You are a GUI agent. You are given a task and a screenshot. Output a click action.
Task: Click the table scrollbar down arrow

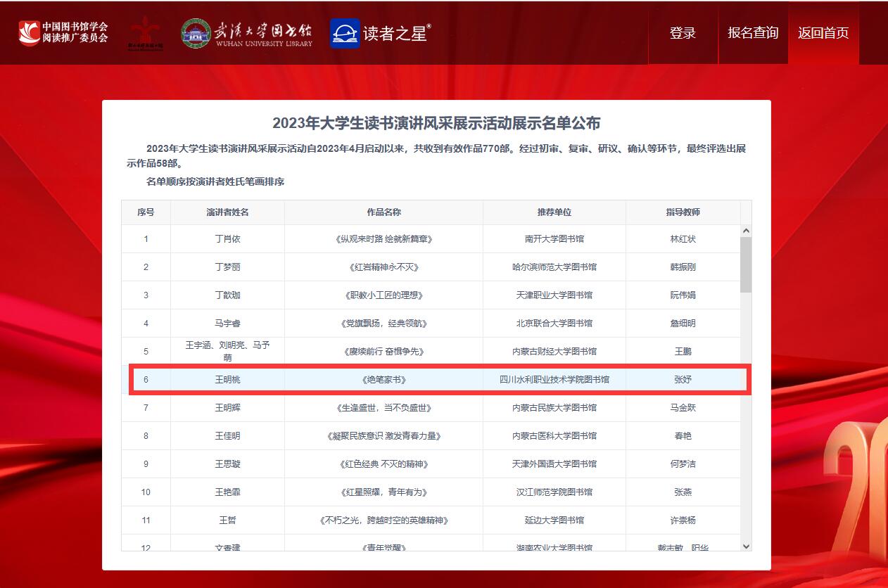[x=746, y=546]
